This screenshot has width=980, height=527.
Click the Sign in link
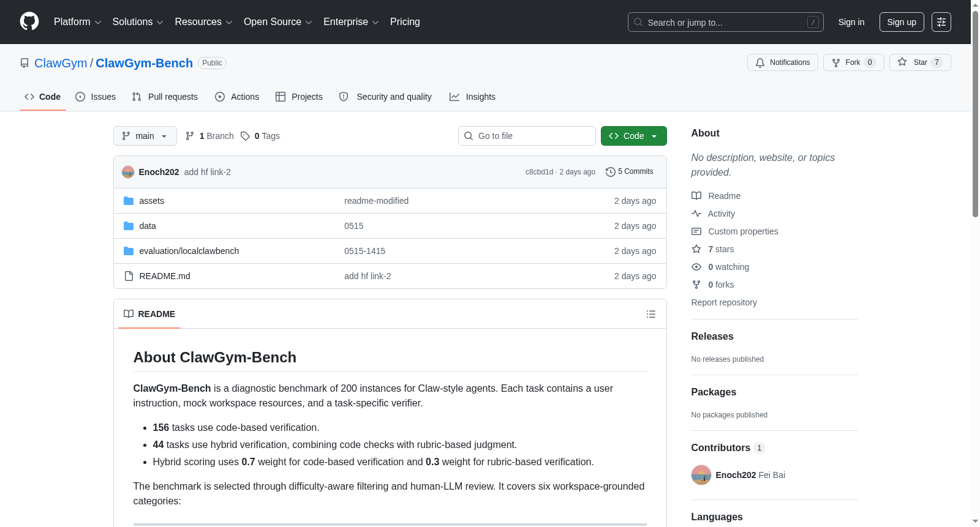851,22
